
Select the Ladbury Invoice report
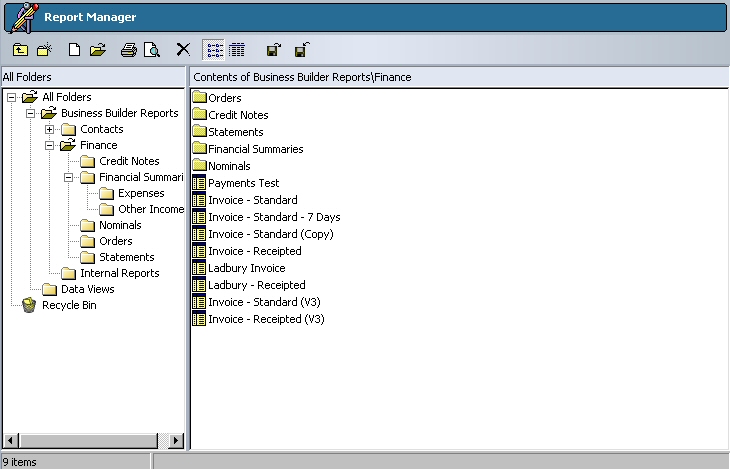246,268
